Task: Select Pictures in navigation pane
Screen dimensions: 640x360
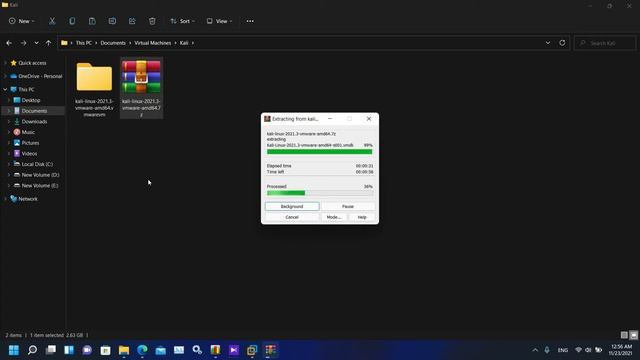Action: tap(30, 143)
